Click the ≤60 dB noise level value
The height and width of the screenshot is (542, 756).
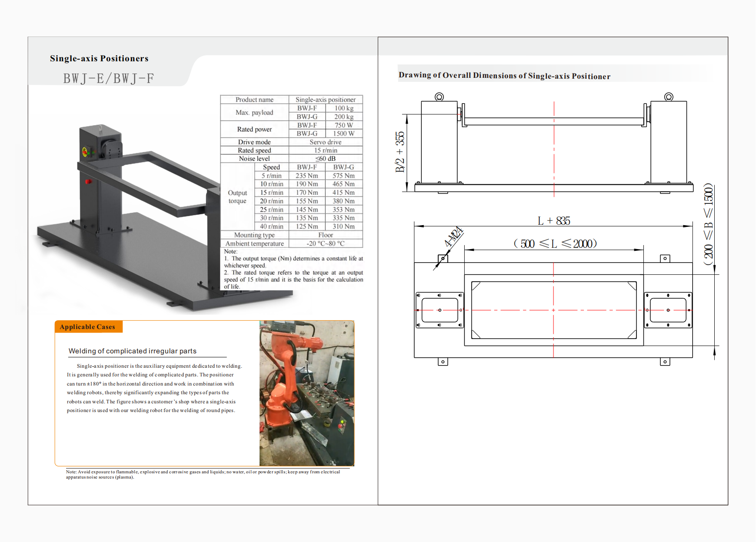[x=325, y=159]
